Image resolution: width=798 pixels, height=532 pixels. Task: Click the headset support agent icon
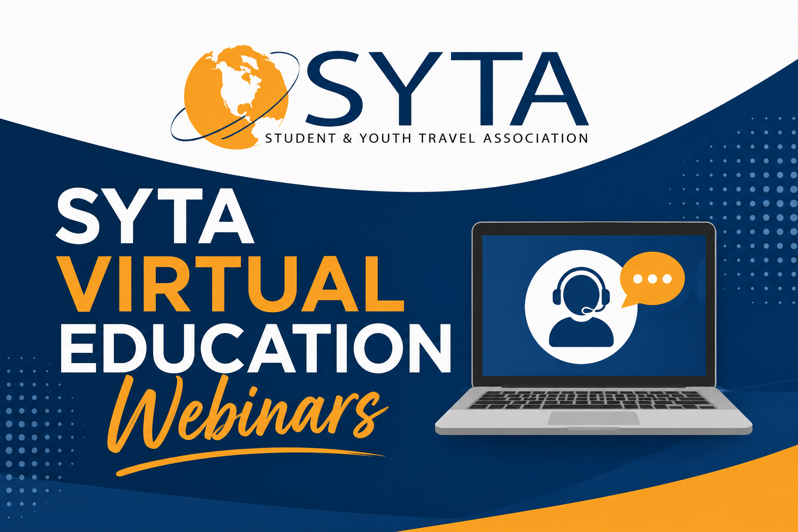pyautogui.click(x=581, y=307)
